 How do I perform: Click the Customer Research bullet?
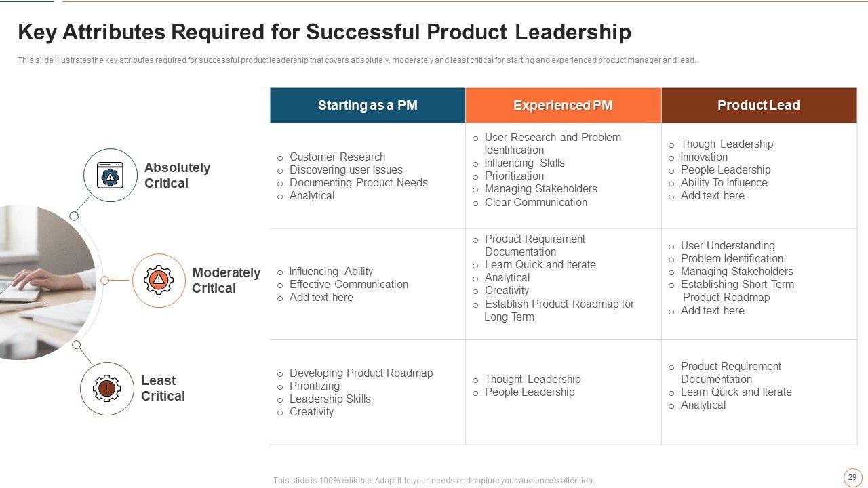[x=337, y=157]
